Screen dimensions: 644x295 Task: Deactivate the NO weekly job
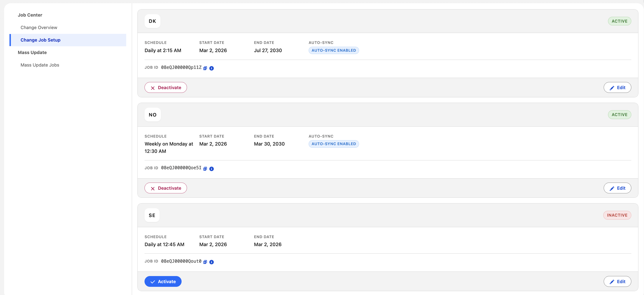(x=165, y=188)
